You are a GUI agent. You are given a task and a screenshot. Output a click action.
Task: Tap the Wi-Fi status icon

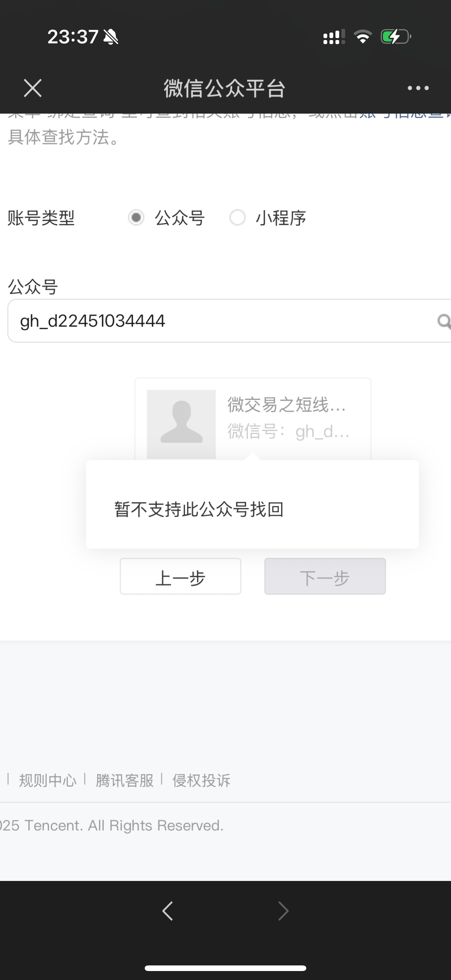(x=363, y=37)
